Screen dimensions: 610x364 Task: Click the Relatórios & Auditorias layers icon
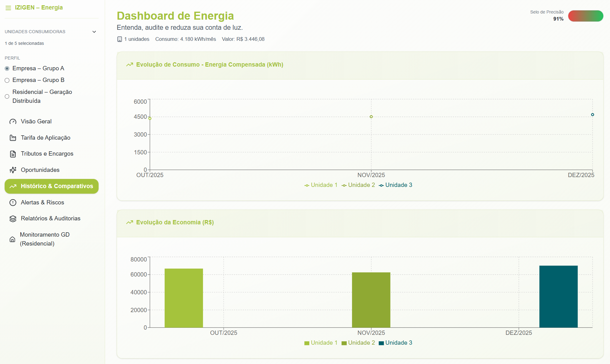(13, 219)
